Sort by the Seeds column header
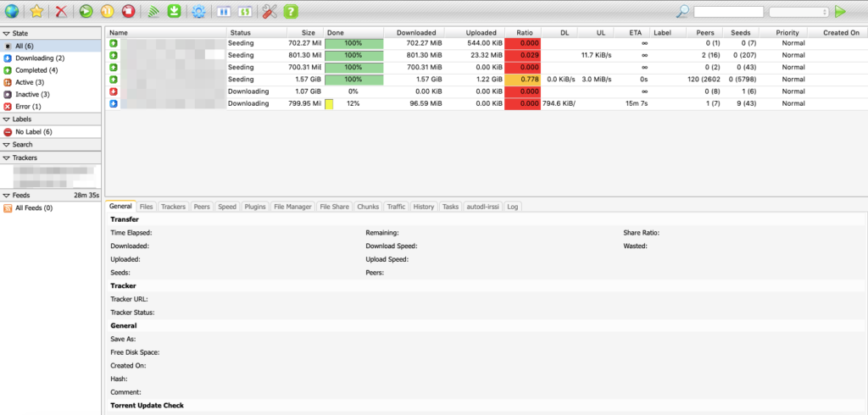Screen dimensions: 868x415 741,33
